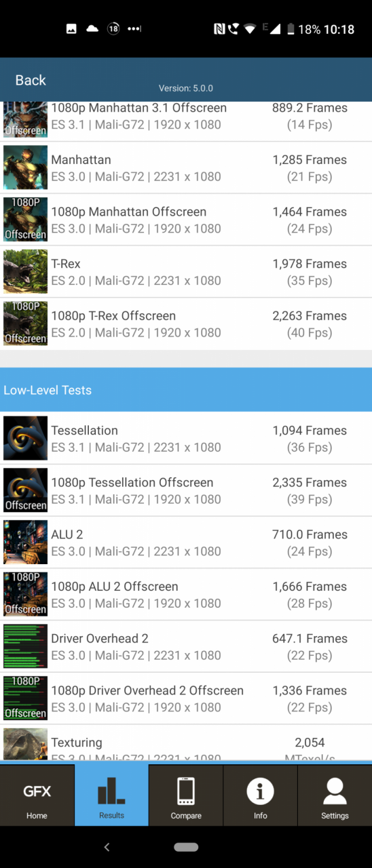Open the Info tab
The height and width of the screenshot is (868, 372).
tap(261, 795)
